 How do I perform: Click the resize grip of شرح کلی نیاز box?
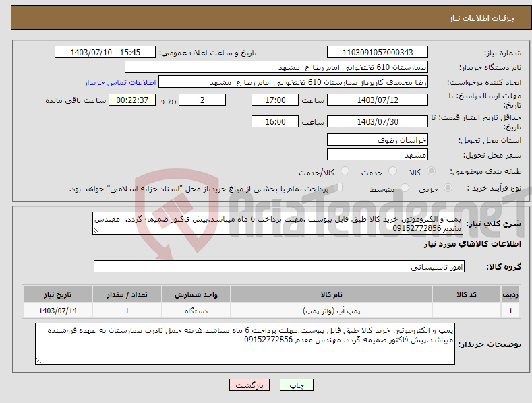pyautogui.click(x=96, y=230)
